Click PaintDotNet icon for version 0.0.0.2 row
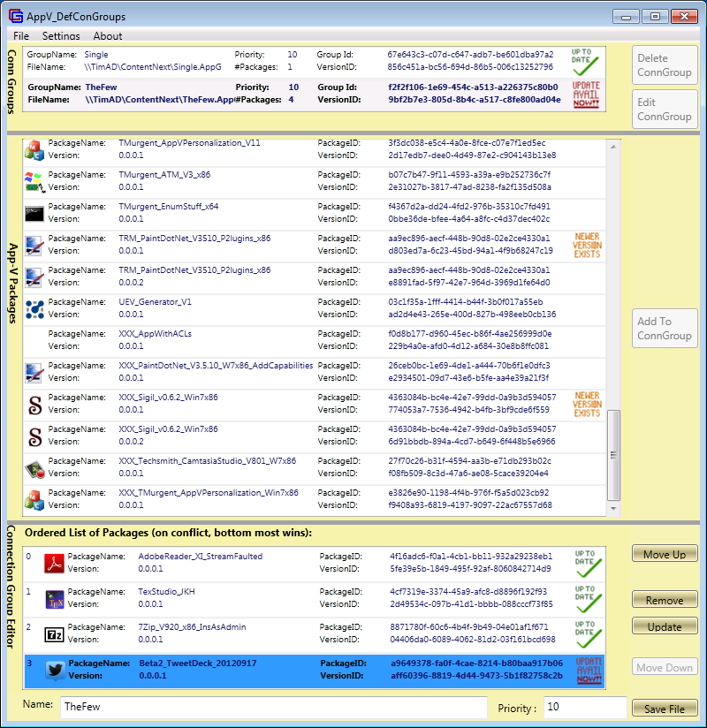This screenshot has height=728, width=707. tap(34, 277)
